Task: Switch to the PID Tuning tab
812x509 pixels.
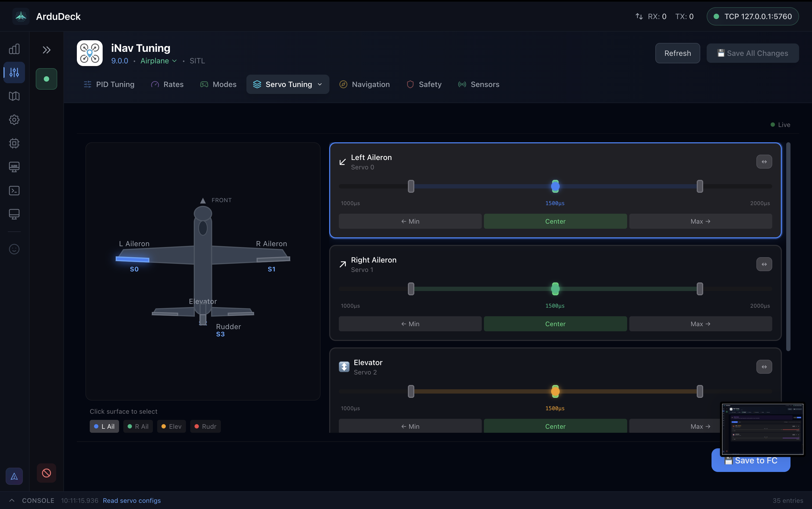Action: click(109, 84)
